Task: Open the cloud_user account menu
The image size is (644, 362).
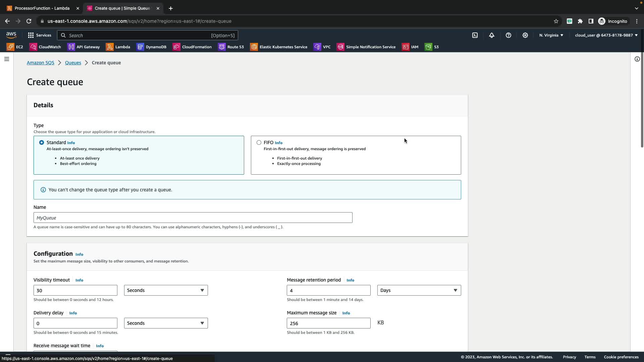Action: point(606,35)
